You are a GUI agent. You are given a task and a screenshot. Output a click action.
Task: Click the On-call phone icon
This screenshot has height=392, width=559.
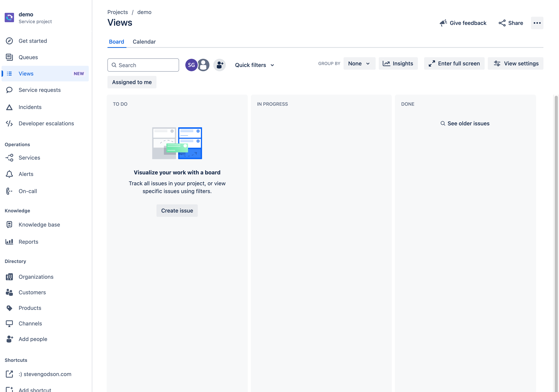(x=9, y=191)
